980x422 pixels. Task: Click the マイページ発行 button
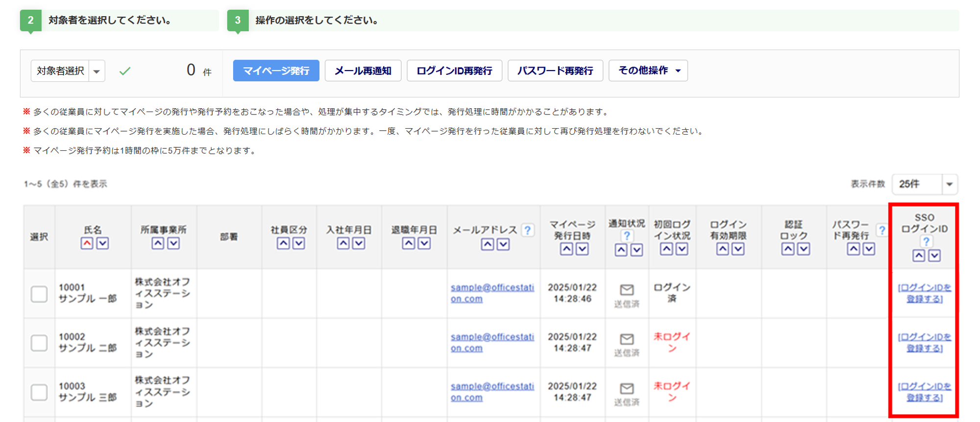[276, 70]
